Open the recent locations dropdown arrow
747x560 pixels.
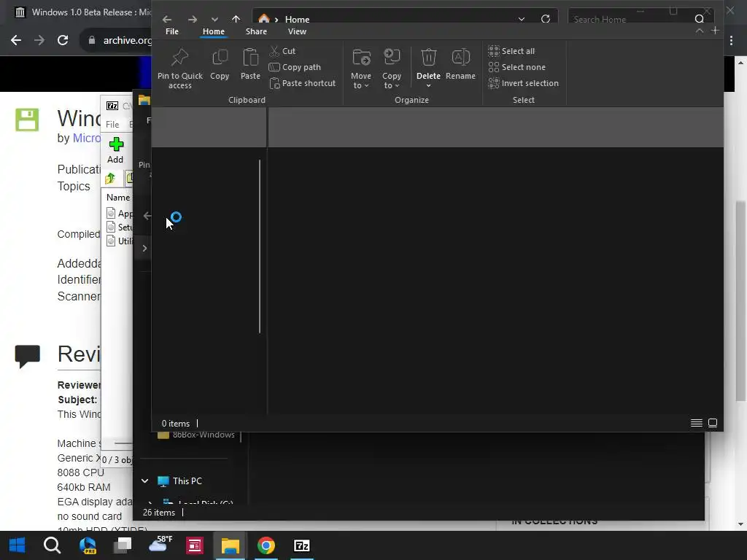click(214, 20)
